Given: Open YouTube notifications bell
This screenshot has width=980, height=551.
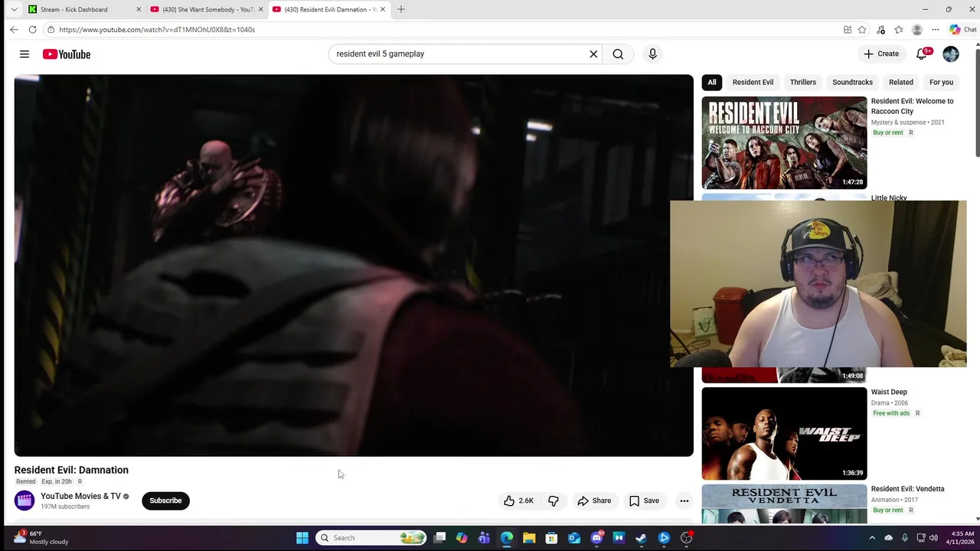Looking at the screenshot, I should (922, 54).
